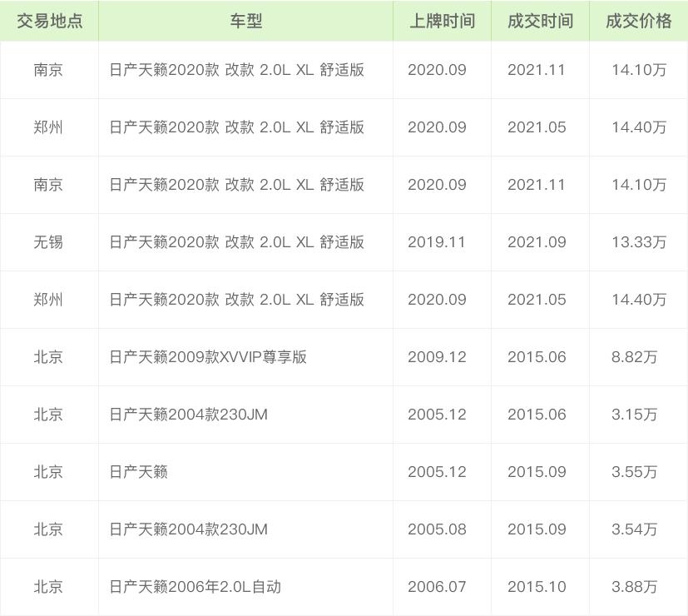Click the 上牌时间 column header
The image size is (688, 616).
coord(442,21)
